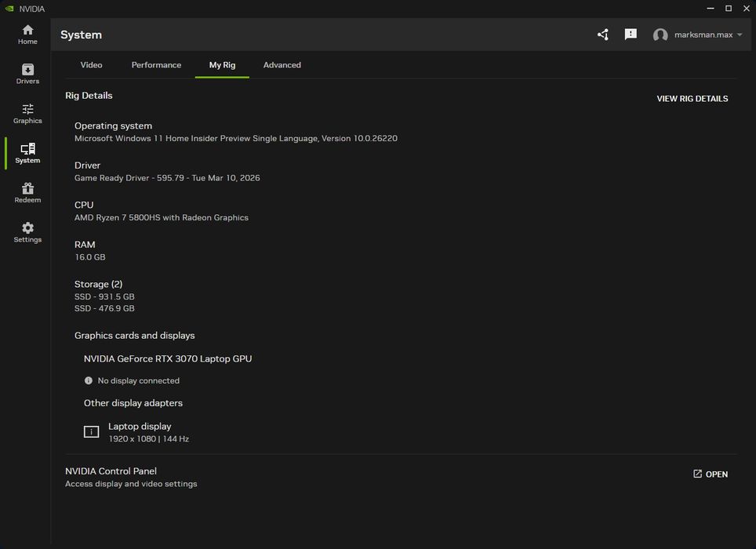
Task: Select the System sidebar icon
Action: click(27, 153)
